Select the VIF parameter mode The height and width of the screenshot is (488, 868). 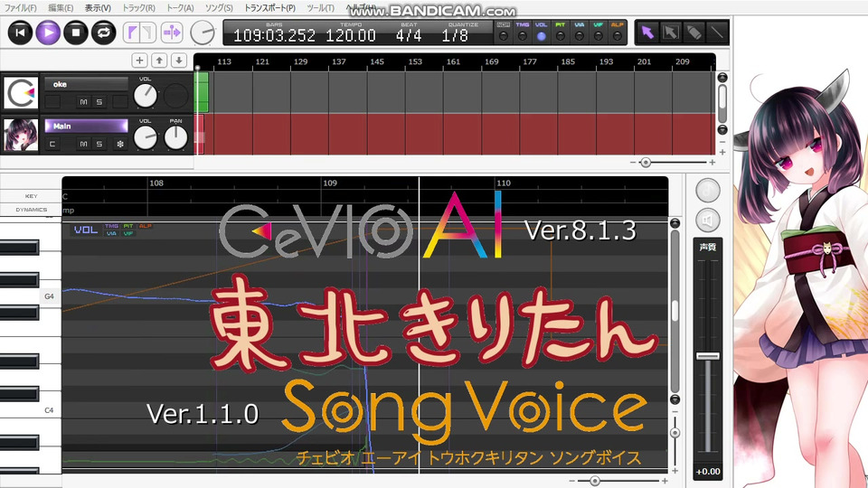598,33
